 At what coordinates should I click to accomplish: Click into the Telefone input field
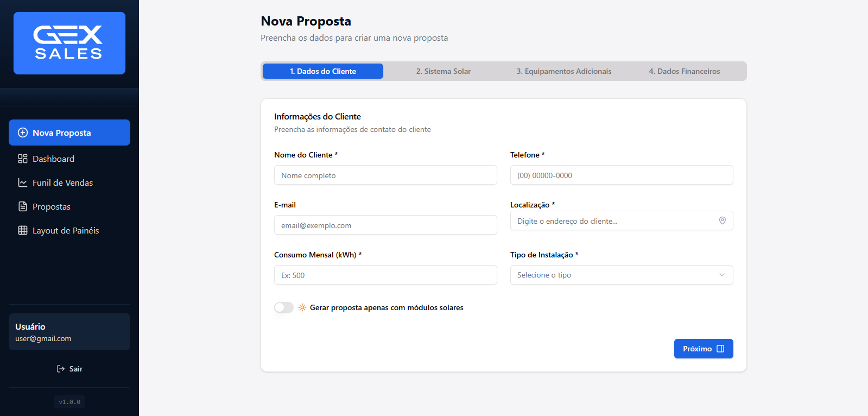[621, 175]
